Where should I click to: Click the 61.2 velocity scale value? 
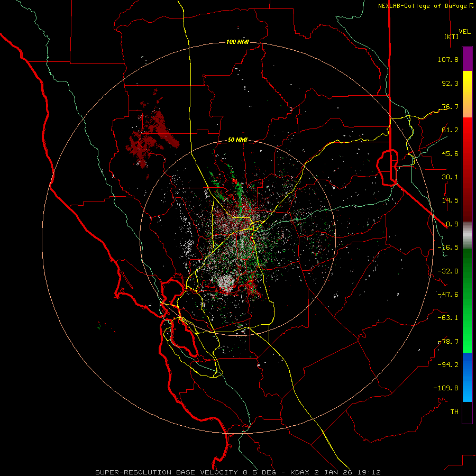coord(450,130)
